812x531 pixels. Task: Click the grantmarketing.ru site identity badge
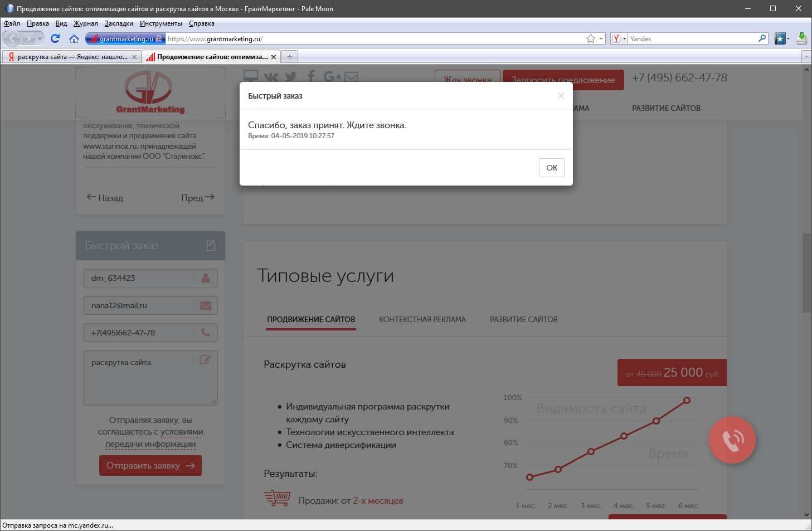tap(125, 38)
